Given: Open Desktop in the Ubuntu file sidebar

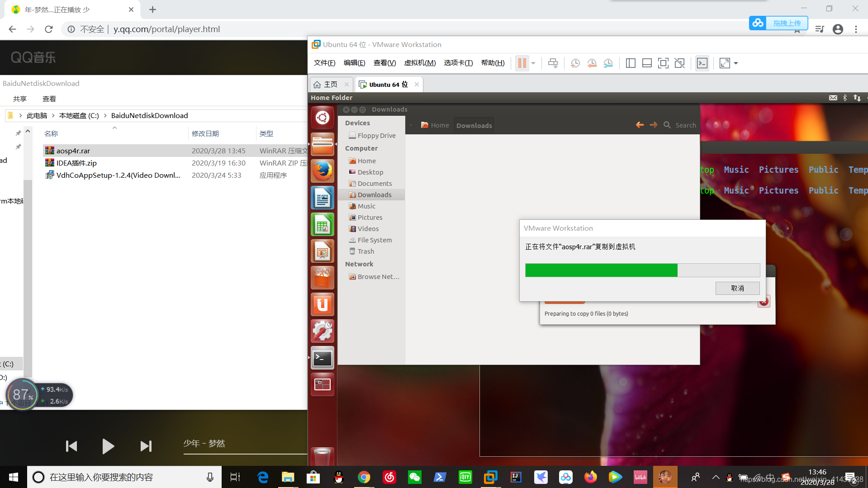Looking at the screenshot, I should (371, 172).
